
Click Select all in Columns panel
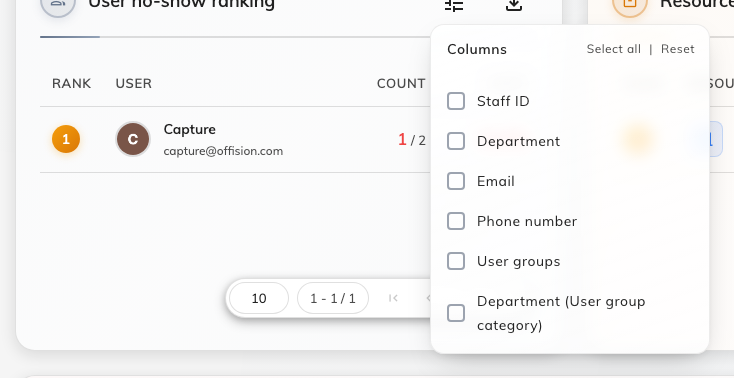tap(613, 49)
